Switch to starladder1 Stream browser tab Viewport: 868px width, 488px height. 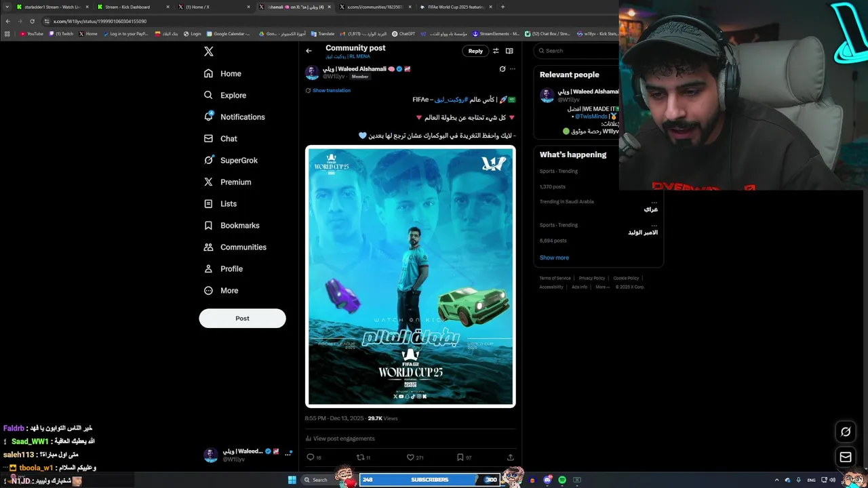click(52, 7)
